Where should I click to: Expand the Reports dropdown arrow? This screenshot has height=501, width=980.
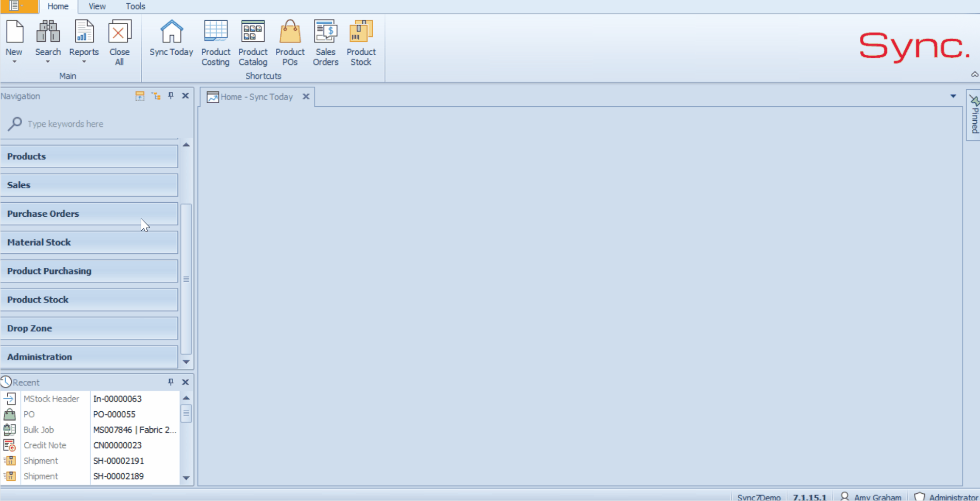point(84,62)
